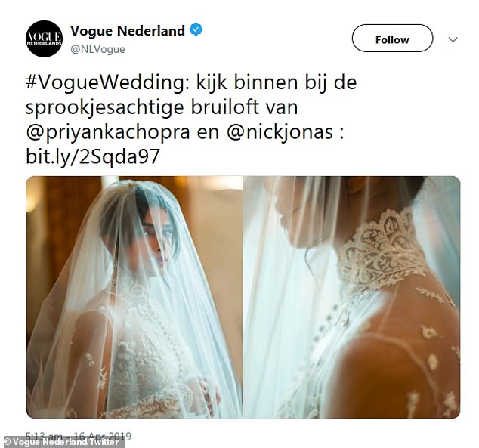Open the Vogue Nederland display name

128,30
